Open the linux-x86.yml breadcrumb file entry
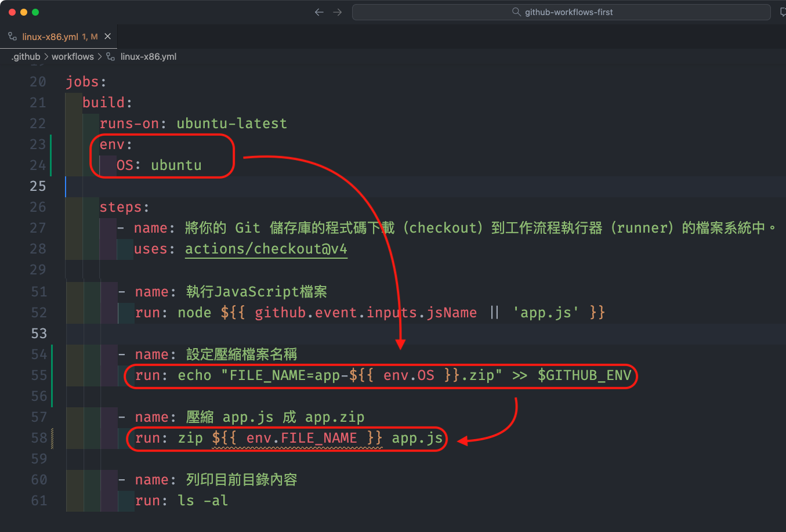The image size is (786, 532). pyautogui.click(x=148, y=56)
